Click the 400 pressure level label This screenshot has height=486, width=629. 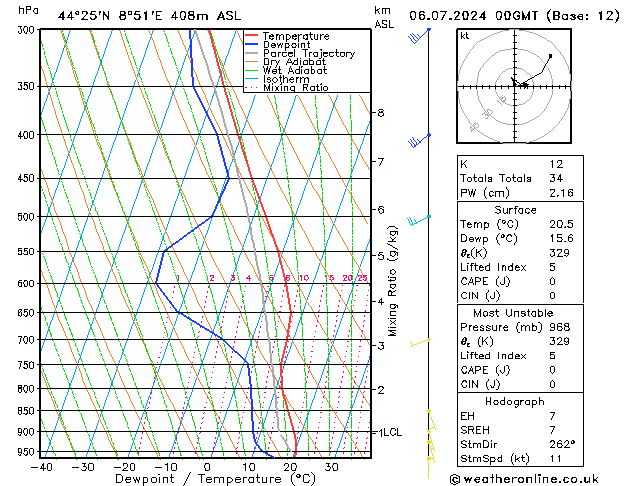(28, 135)
